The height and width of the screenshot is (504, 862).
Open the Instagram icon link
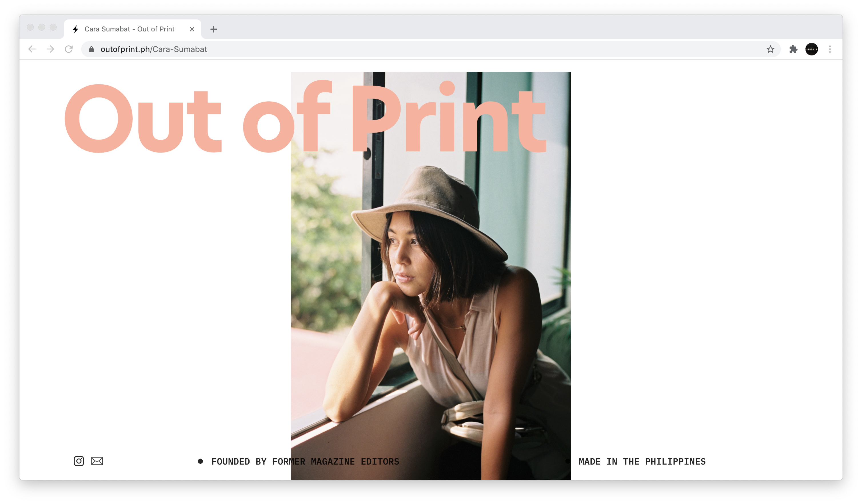pos(79,461)
